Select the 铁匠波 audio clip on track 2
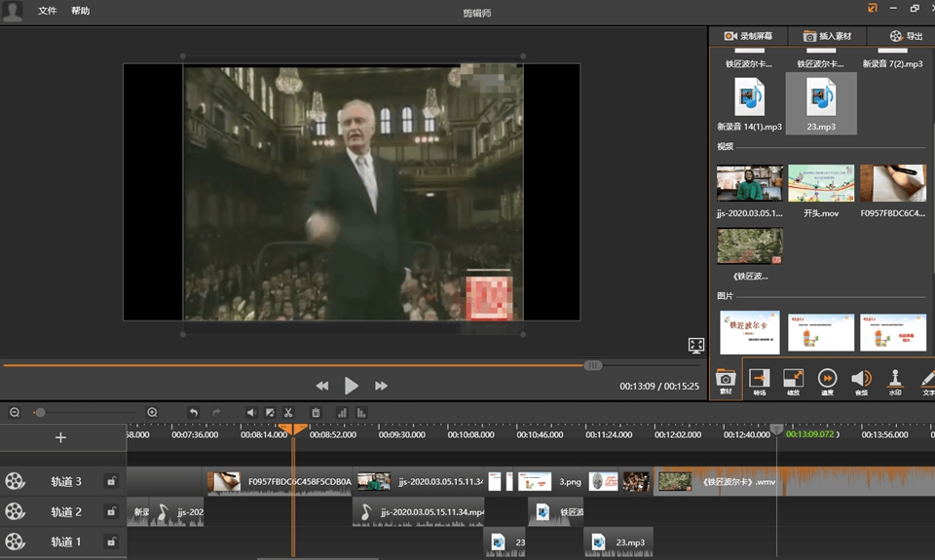The width and height of the screenshot is (935, 560). [x=556, y=511]
